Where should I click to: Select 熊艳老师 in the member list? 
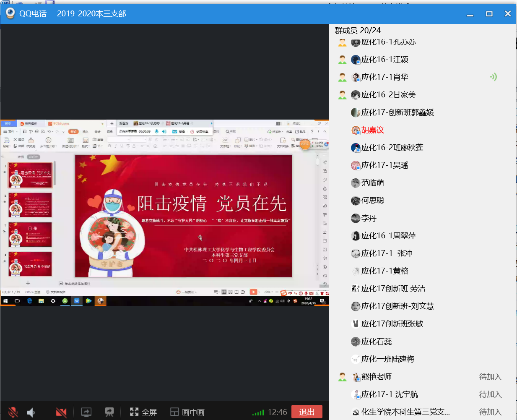tap(376, 377)
